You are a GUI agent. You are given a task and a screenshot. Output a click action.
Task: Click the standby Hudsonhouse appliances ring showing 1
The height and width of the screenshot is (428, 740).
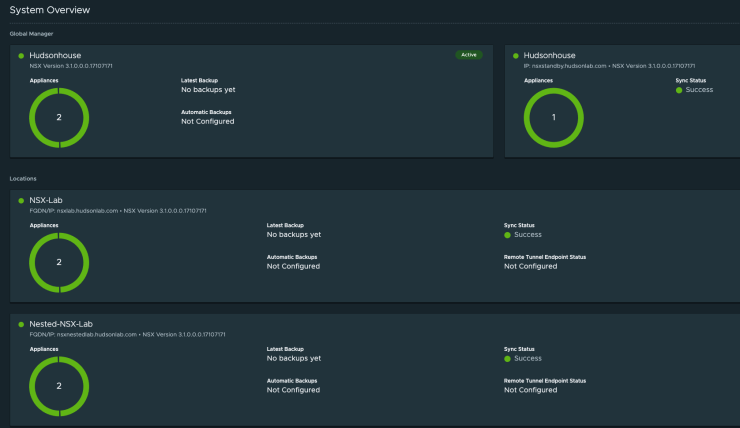(x=553, y=117)
